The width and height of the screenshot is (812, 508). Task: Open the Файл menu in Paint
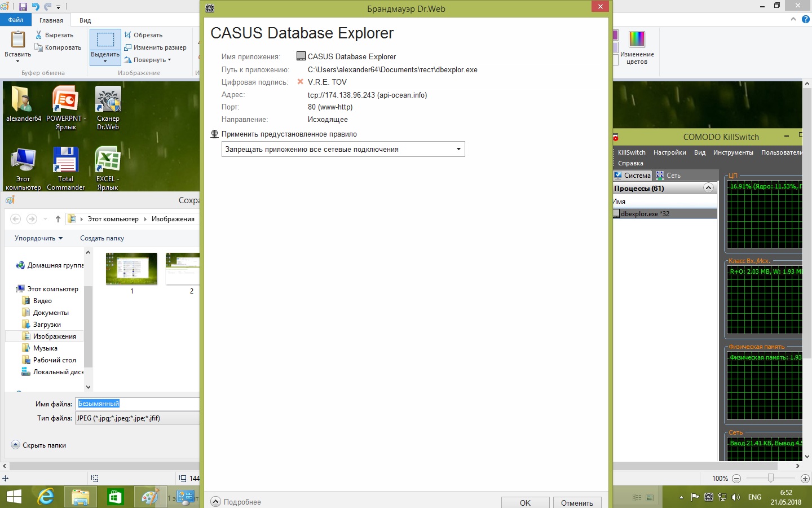click(16, 20)
